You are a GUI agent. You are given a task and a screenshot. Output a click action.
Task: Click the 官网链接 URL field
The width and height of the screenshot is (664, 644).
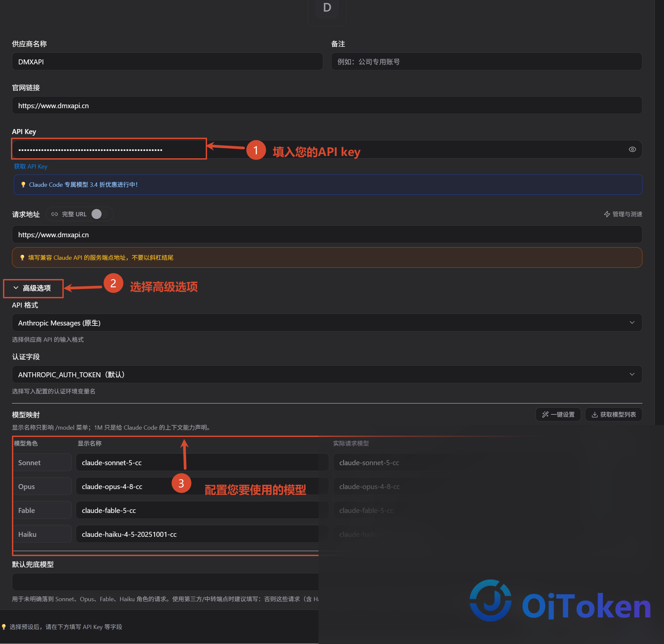pos(327,106)
